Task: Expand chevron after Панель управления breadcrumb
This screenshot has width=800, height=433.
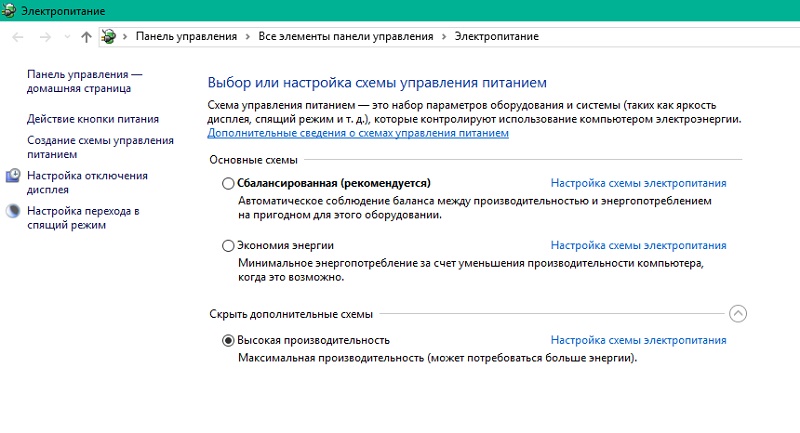Action: 246,36
